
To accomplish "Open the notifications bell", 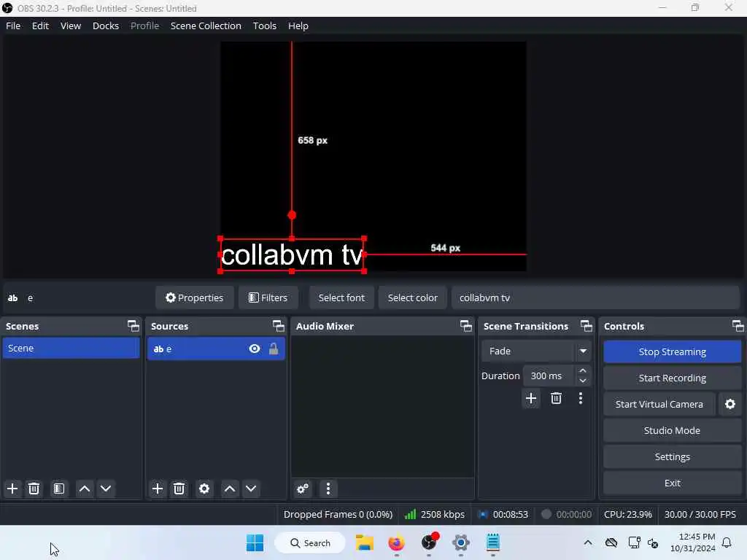I will tap(727, 542).
